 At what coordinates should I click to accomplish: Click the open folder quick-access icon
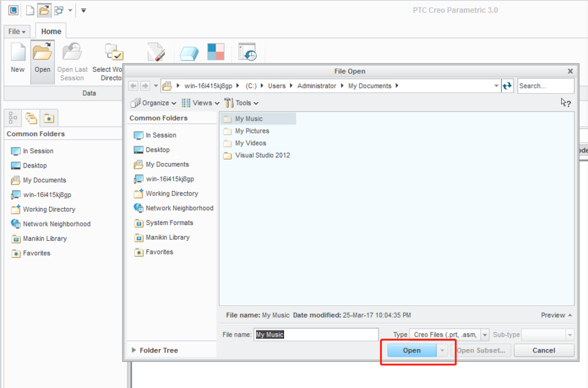44,10
